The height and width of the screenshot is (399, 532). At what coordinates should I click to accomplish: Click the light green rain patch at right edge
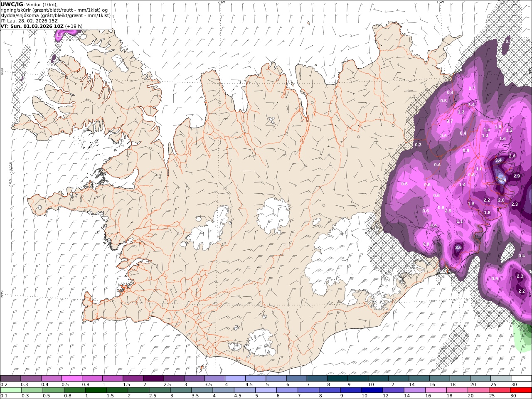coord(523,337)
